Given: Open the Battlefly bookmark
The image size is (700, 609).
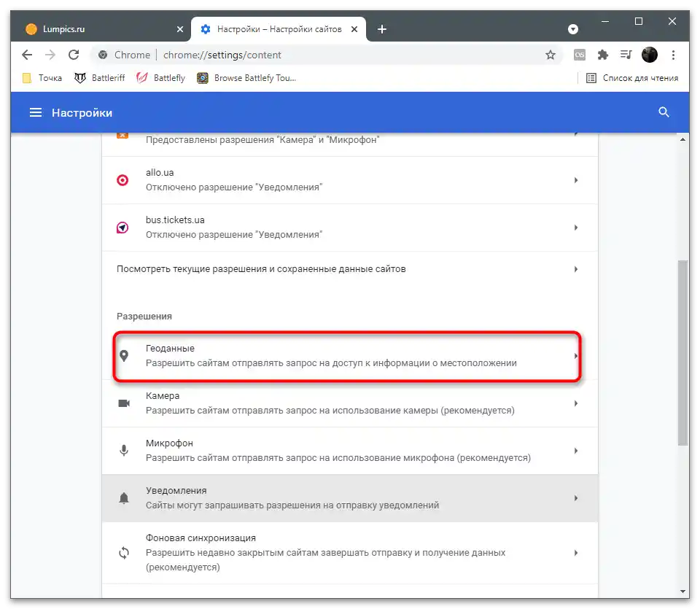Looking at the screenshot, I should click(160, 78).
